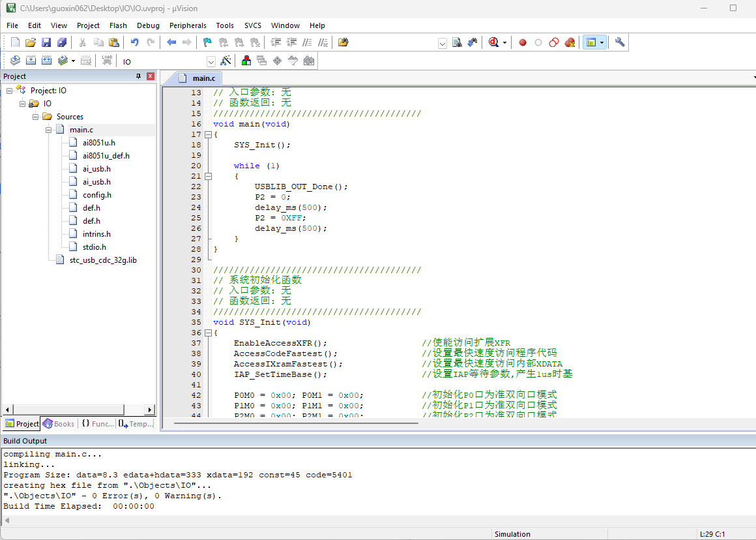The width and height of the screenshot is (756, 540).
Task: Click the Paste clipboard icon
Action: (114, 42)
